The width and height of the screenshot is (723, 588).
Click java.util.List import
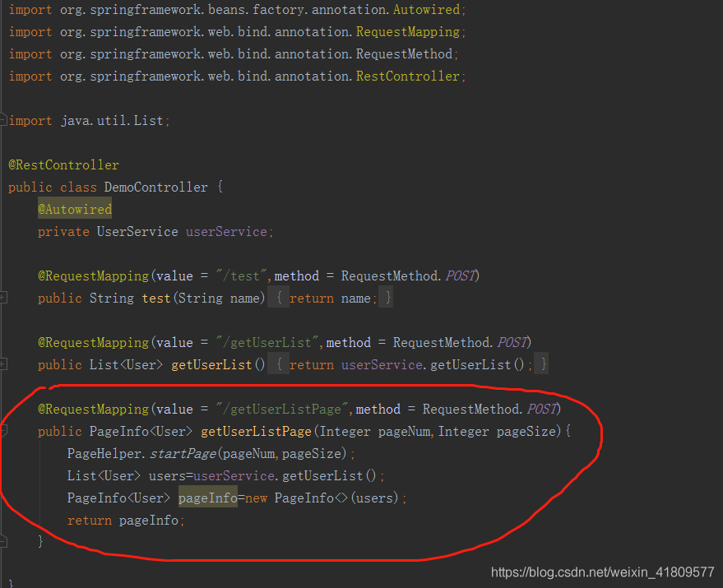coord(112,121)
